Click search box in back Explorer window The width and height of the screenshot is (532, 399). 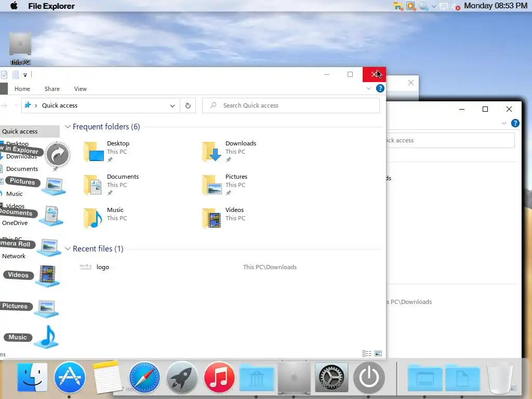[450, 140]
